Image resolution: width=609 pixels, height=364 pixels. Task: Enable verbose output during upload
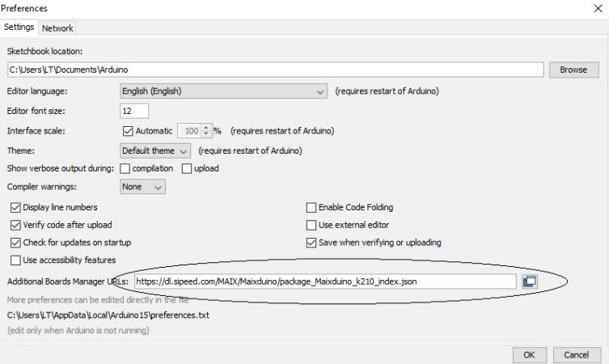(187, 168)
